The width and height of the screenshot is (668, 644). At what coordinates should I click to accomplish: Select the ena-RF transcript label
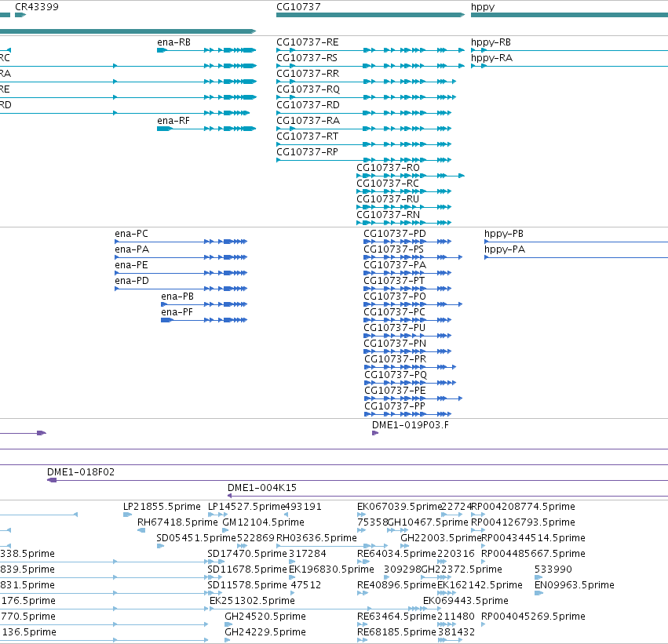point(173,121)
